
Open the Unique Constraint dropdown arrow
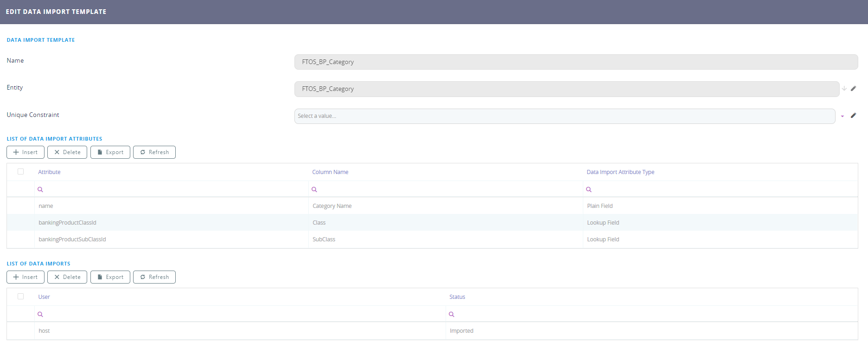[842, 116]
